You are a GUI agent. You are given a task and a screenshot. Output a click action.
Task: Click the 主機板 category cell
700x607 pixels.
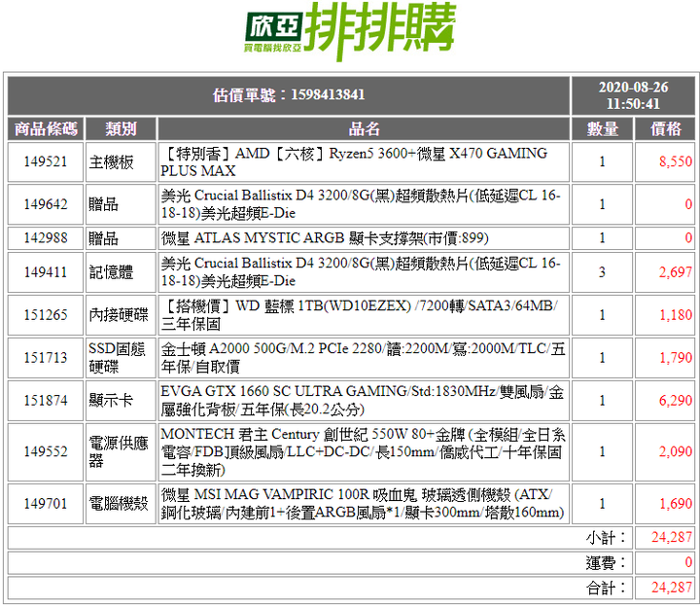pos(121,161)
